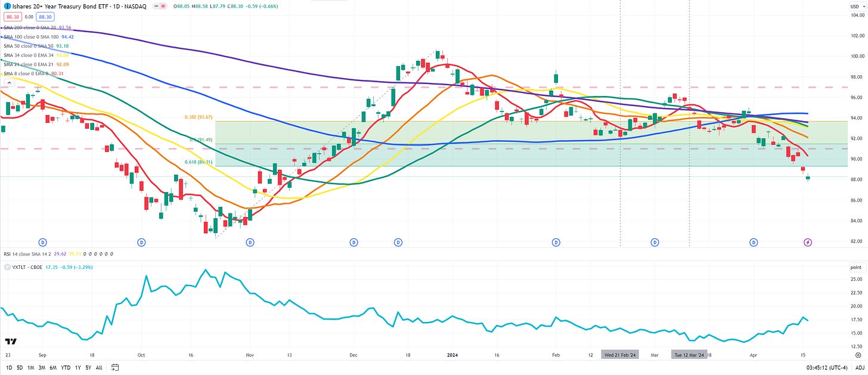The width and height of the screenshot is (868, 375).
Task: Open the dividend marker under early October
Action: click(x=142, y=242)
